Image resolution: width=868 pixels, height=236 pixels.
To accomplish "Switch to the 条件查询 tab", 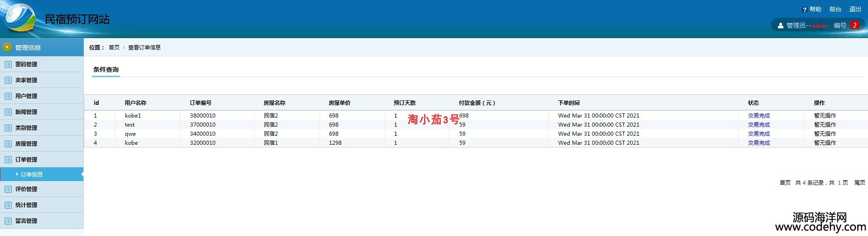I will coord(106,69).
